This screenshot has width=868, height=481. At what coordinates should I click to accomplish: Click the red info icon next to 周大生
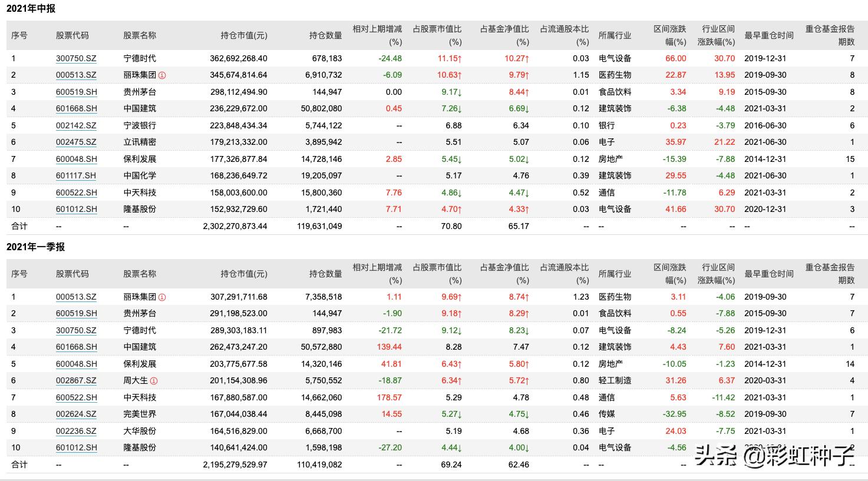(154, 381)
